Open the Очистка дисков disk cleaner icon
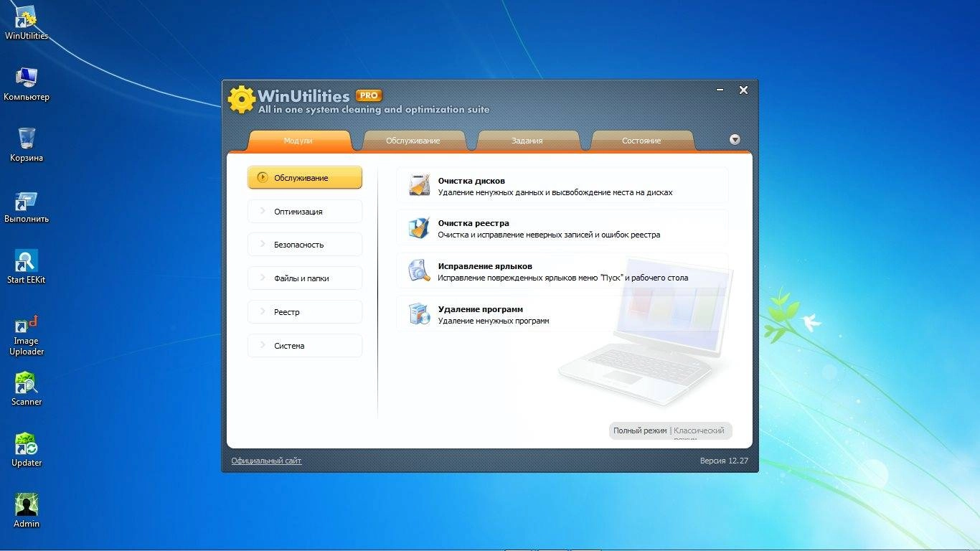 (419, 185)
